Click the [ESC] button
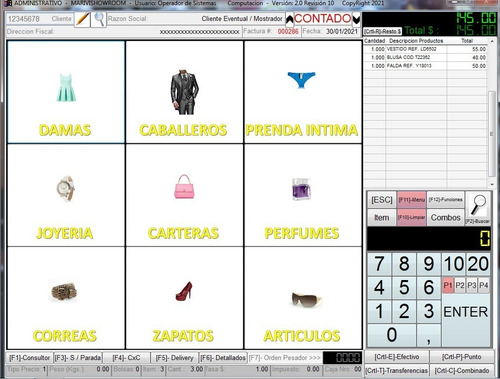The width and height of the screenshot is (500, 379). [x=382, y=200]
